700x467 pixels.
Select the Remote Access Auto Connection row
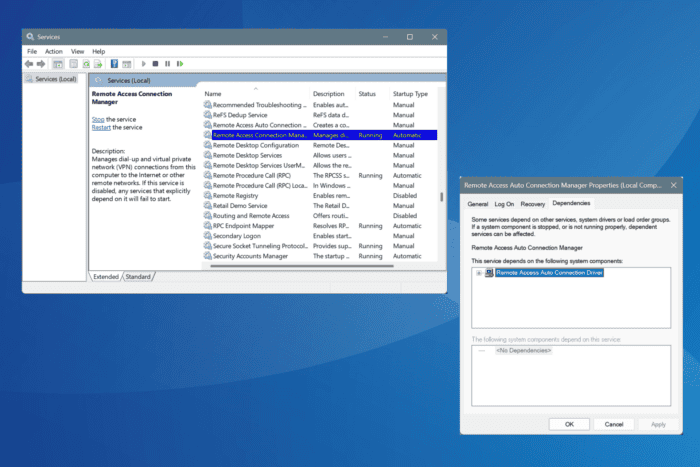tap(320, 125)
